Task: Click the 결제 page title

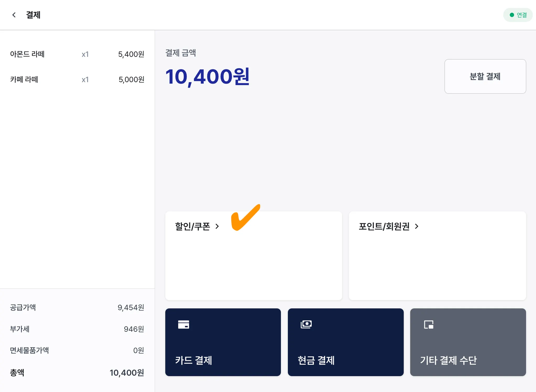Action: (33, 15)
